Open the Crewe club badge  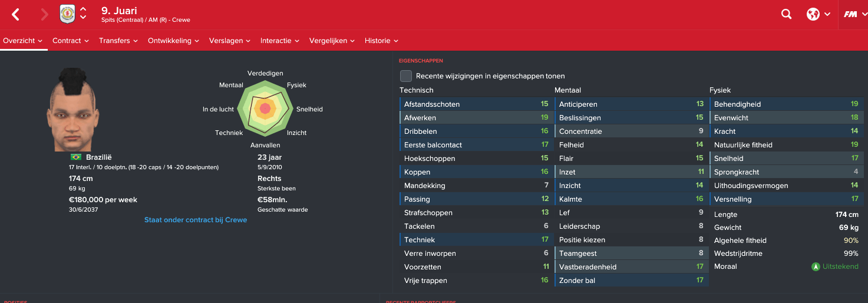click(67, 14)
